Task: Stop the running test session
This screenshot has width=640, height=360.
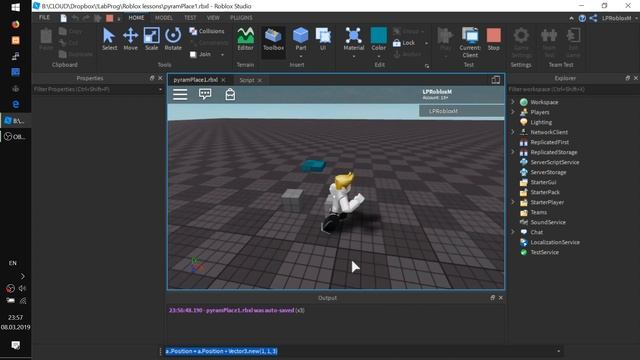Action: click(493, 40)
